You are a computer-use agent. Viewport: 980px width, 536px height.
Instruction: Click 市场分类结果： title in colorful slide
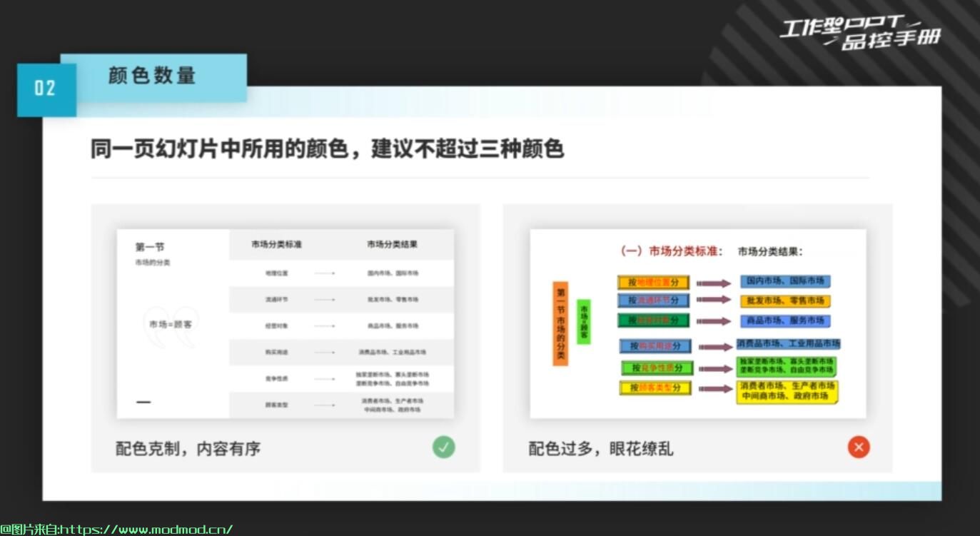tap(770, 252)
